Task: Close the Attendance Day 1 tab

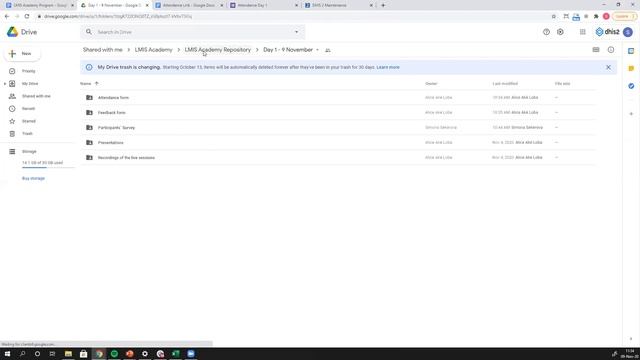Action: 297,5
